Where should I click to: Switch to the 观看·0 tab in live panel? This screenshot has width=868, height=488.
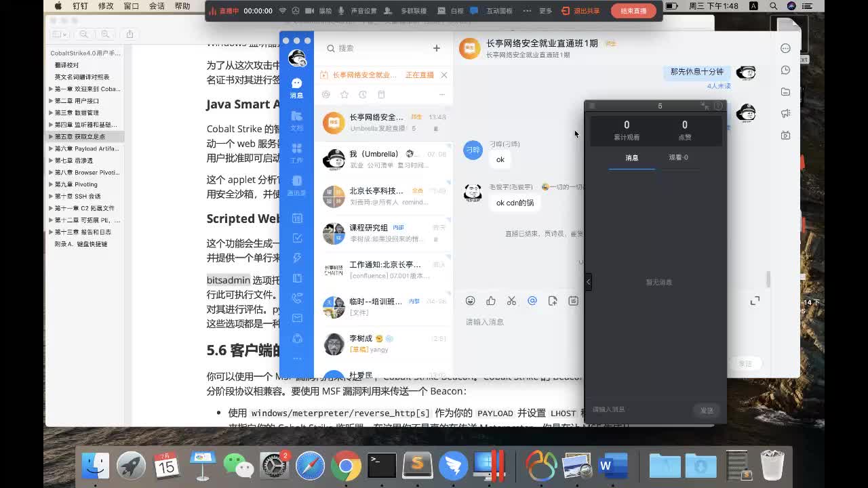point(678,158)
